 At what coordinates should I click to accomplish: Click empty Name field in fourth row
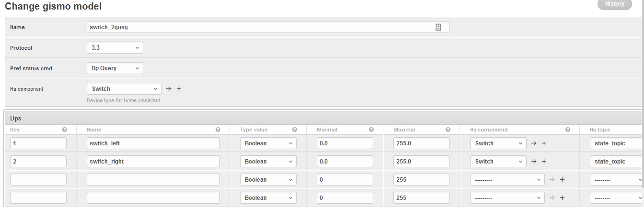pyautogui.click(x=153, y=198)
